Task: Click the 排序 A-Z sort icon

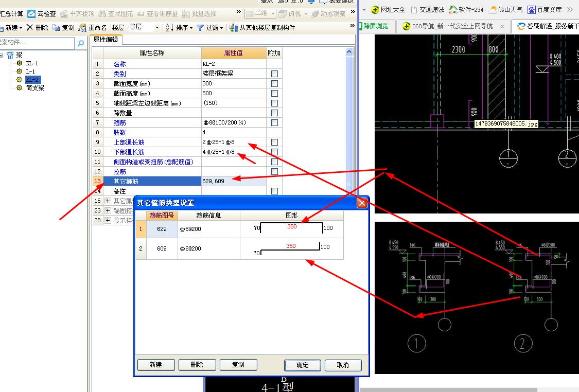Action: click(x=169, y=27)
